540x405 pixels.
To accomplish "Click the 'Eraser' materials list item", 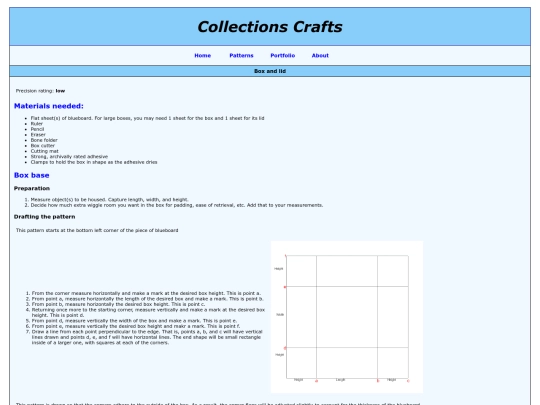I will tap(38, 135).
